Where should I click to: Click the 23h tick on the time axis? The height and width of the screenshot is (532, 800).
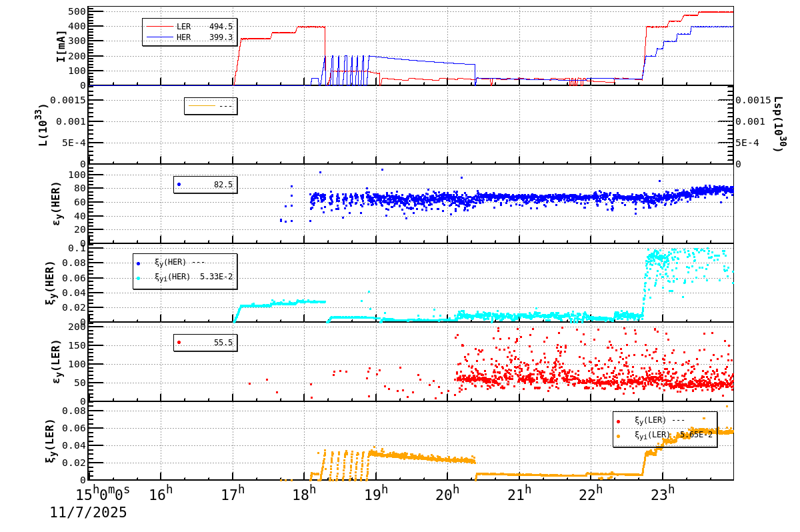[x=663, y=494]
